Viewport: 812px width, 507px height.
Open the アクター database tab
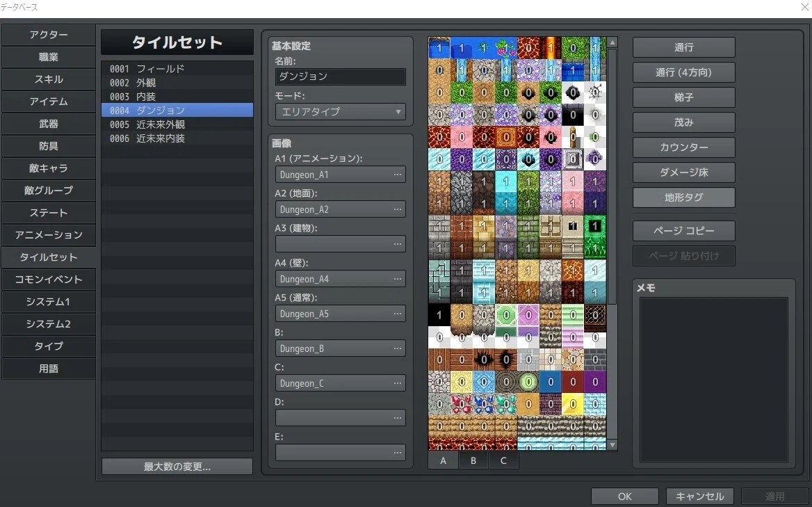pos(49,35)
